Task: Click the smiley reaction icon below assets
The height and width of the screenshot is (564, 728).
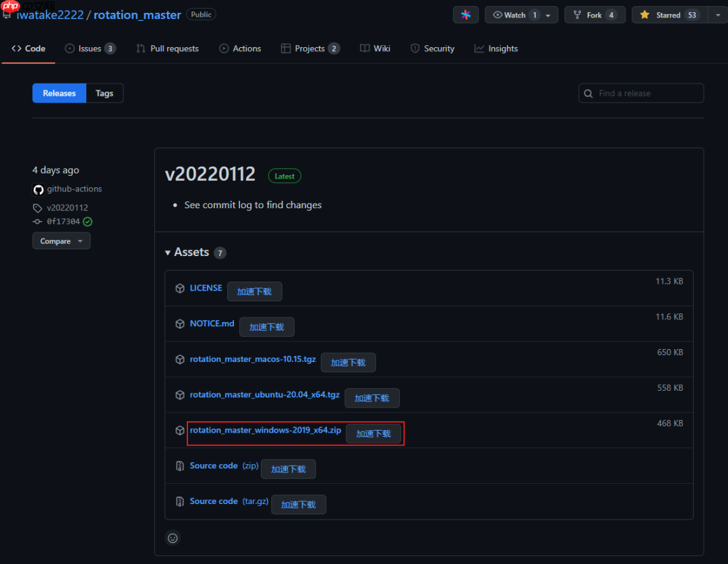Action: coord(173,538)
